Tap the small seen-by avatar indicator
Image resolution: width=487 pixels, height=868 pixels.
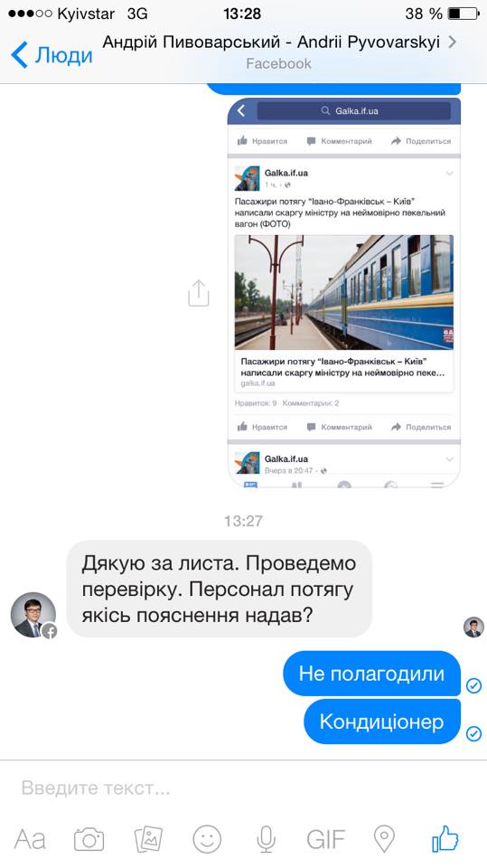tap(473, 627)
